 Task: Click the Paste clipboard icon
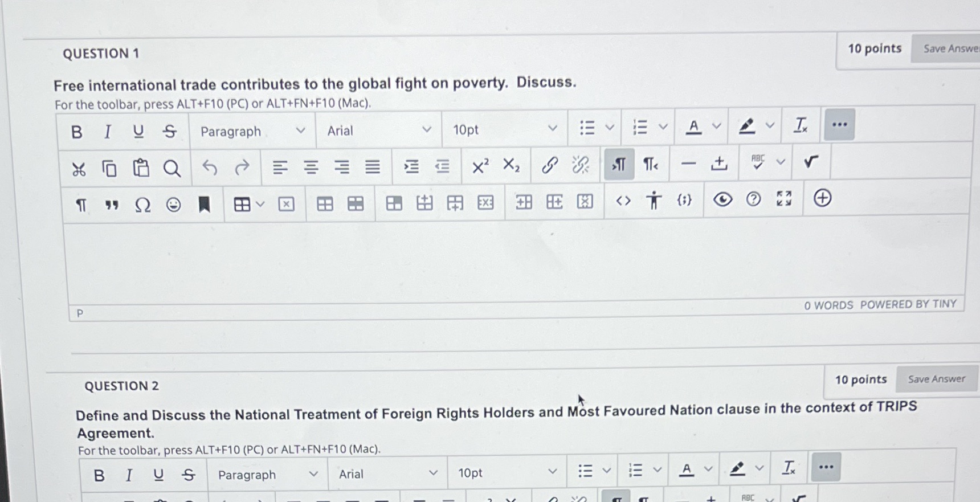(x=141, y=168)
